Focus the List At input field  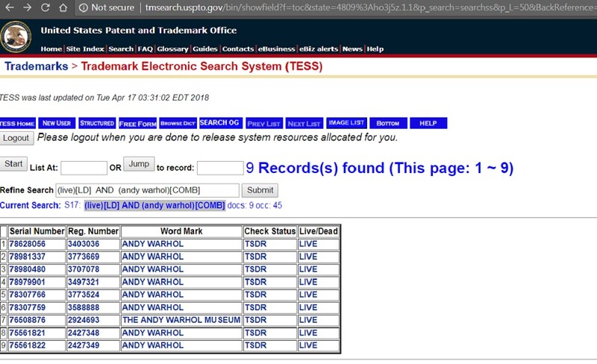tap(84, 168)
